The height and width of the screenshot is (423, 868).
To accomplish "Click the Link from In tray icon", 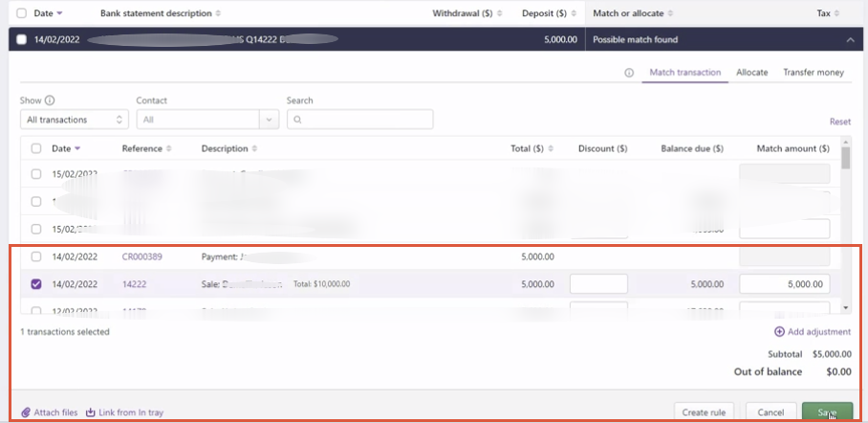I will (91, 412).
